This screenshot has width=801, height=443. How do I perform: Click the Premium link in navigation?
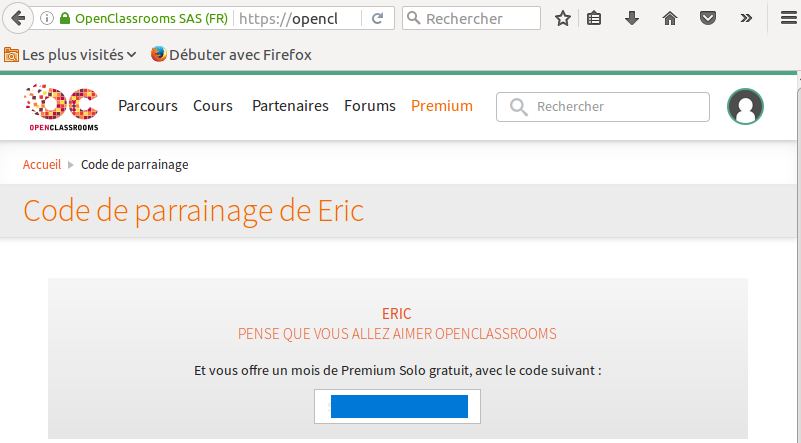click(x=441, y=106)
